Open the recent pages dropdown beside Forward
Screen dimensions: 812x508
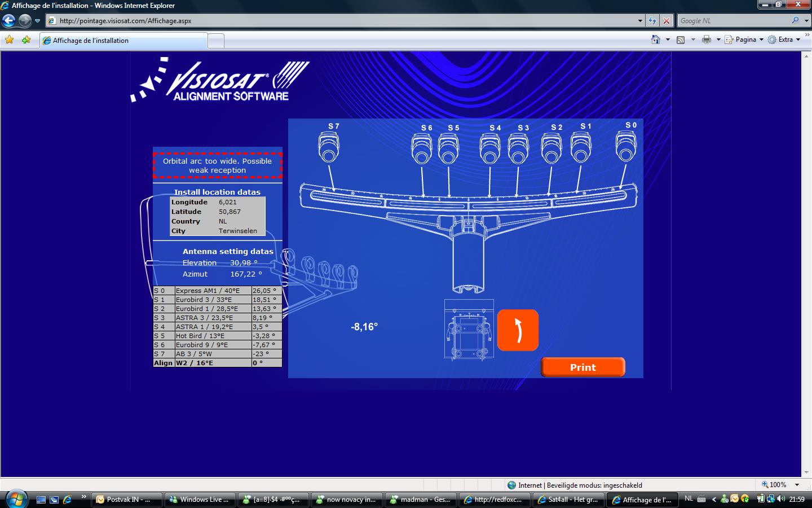(x=37, y=21)
